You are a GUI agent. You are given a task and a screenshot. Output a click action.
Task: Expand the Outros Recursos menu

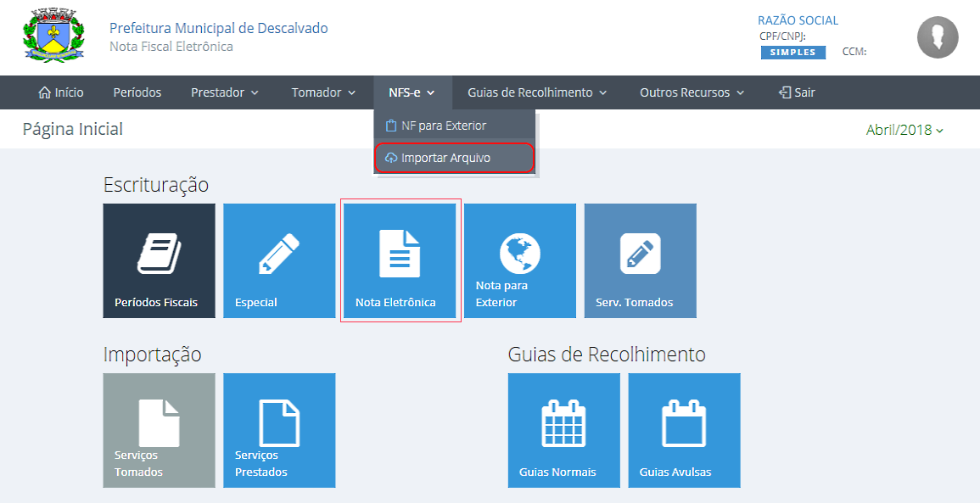[x=692, y=92]
